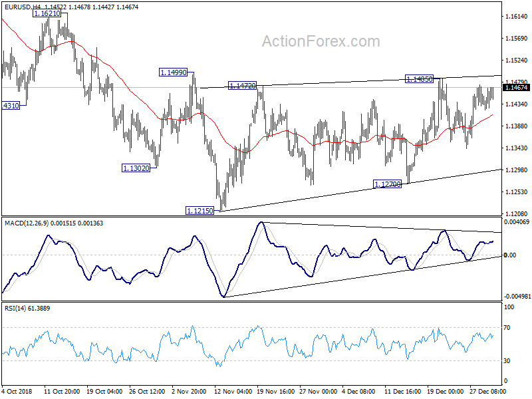Click the 1.13880 price axis value
532x399 pixels.
tap(517, 126)
